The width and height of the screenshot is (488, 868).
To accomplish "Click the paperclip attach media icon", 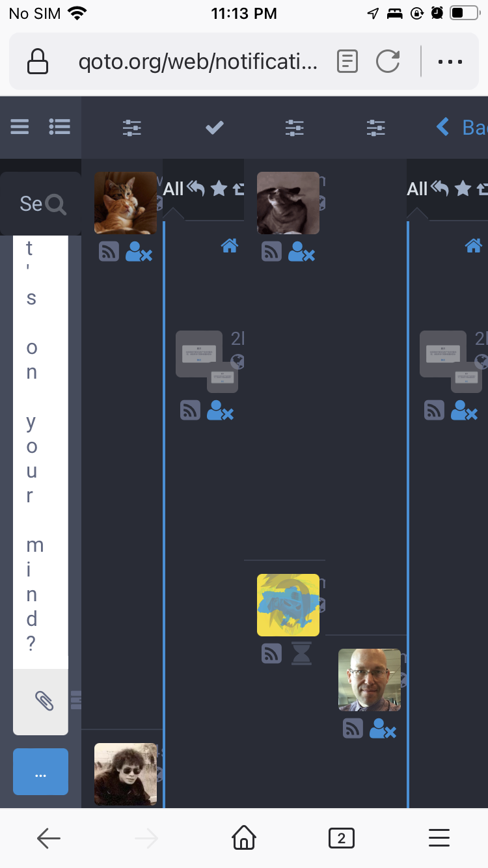I will tap(44, 700).
